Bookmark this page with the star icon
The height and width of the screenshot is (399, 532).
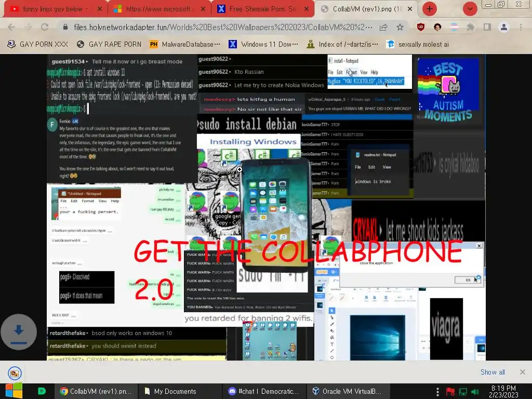400,27
